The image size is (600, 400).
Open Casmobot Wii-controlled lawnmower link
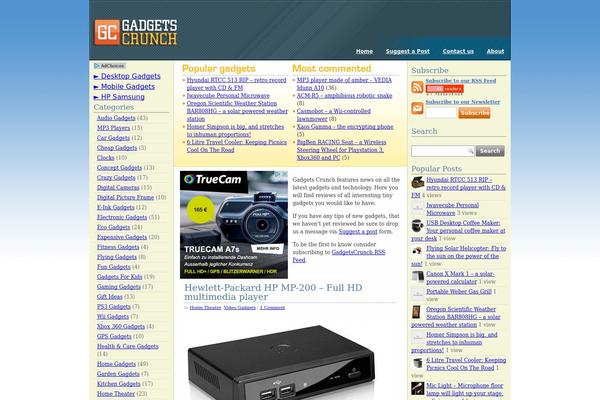334,115
